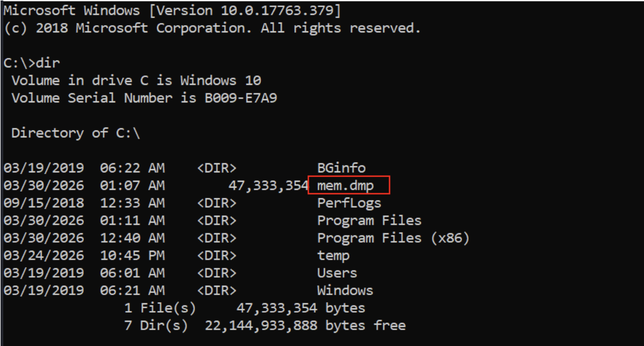
Task: Click the "Directory of C:\" line
Action: point(76,133)
